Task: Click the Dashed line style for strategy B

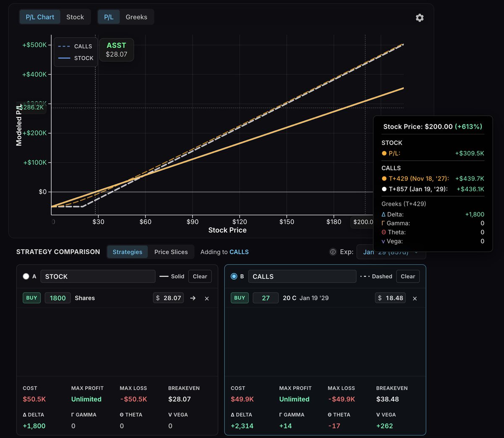Action: click(376, 276)
